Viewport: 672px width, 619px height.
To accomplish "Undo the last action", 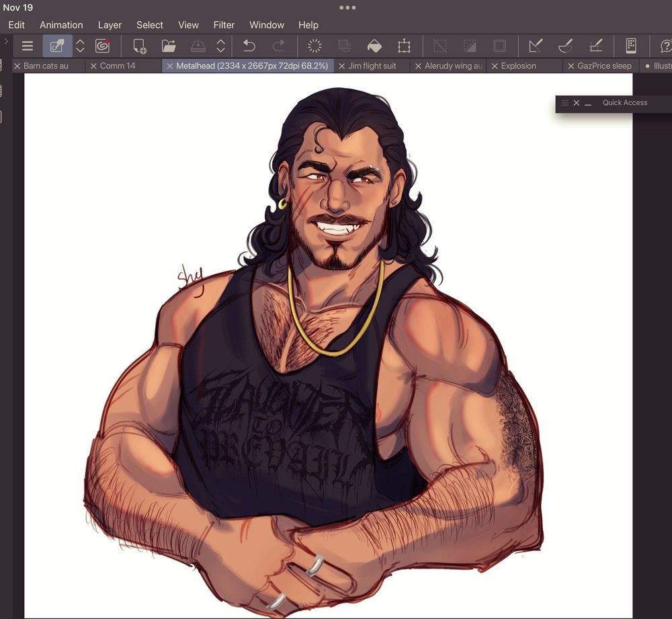I will [x=249, y=46].
